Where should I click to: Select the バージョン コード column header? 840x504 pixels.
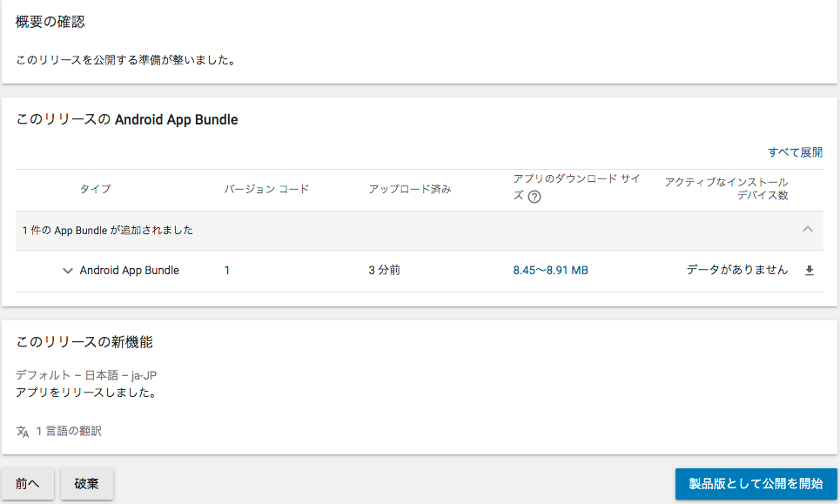click(x=266, y=189)
